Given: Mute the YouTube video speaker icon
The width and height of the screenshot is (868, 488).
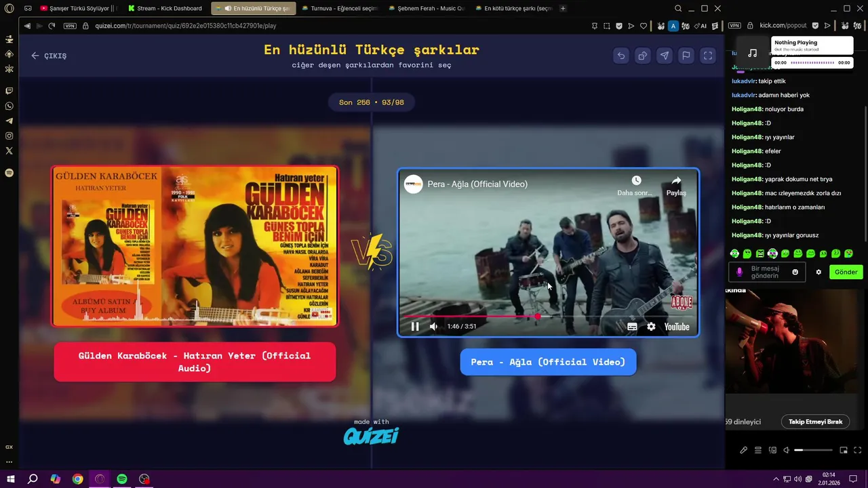Looking at the screenshot, I should 433,327.
